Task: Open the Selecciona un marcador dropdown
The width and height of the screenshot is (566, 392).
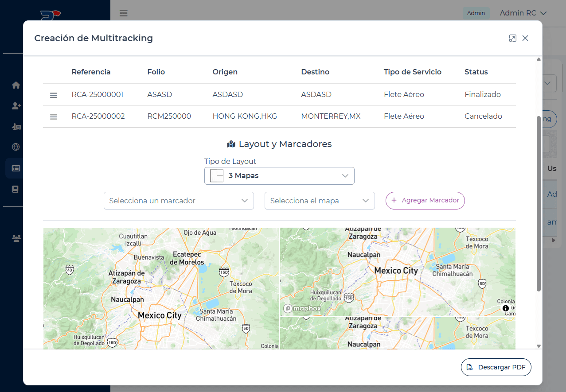Action: click(179, 201)
